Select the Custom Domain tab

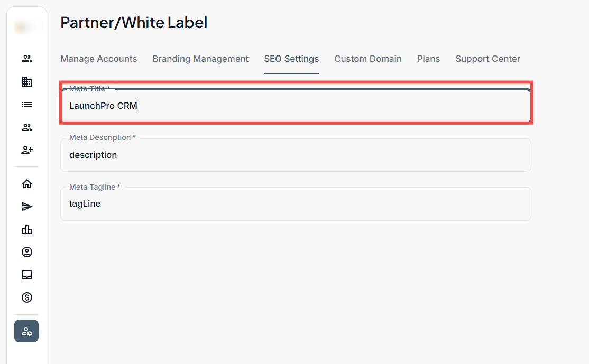point(368,59)
